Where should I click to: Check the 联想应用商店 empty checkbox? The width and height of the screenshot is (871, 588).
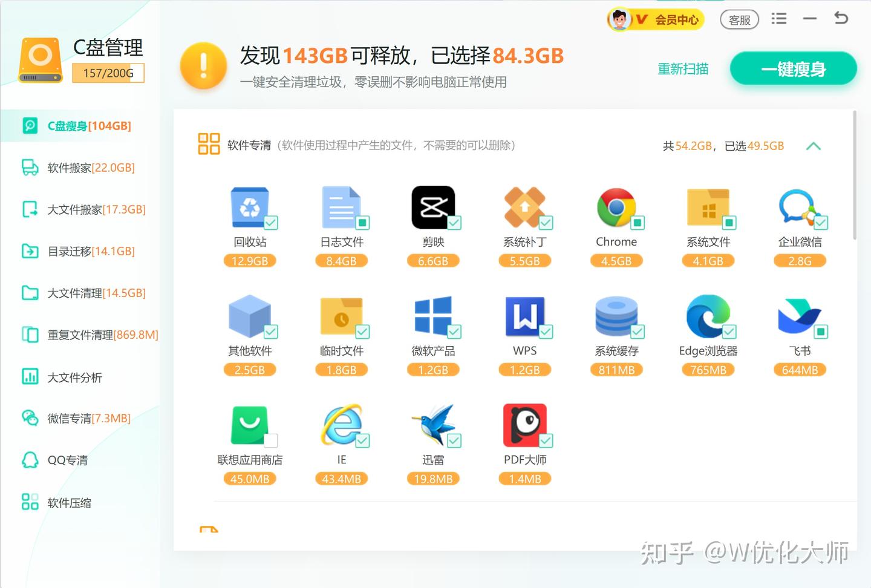[x=271, y=440]
